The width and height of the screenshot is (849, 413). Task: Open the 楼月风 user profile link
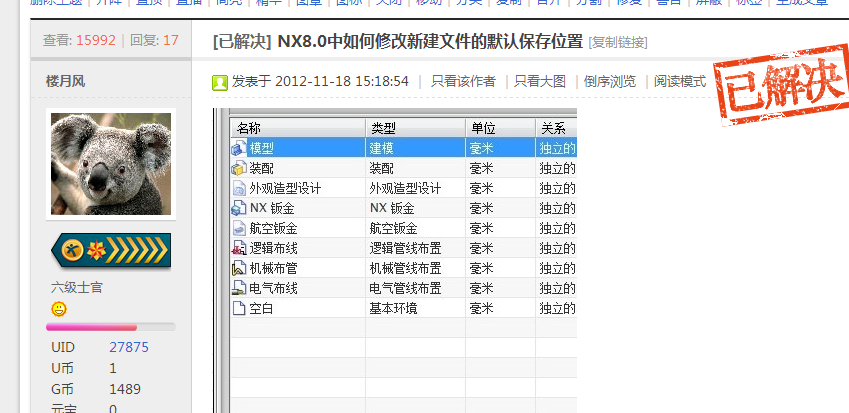tap(65, 82)
